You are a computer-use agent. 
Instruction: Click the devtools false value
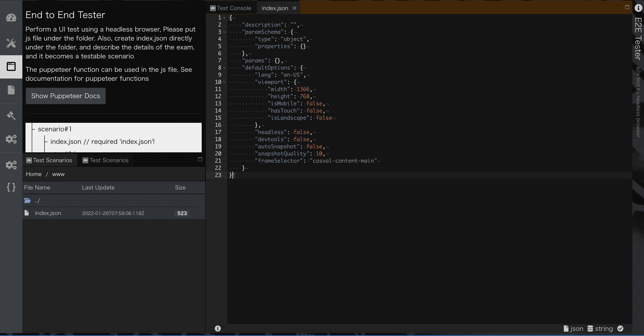point(301,139)
